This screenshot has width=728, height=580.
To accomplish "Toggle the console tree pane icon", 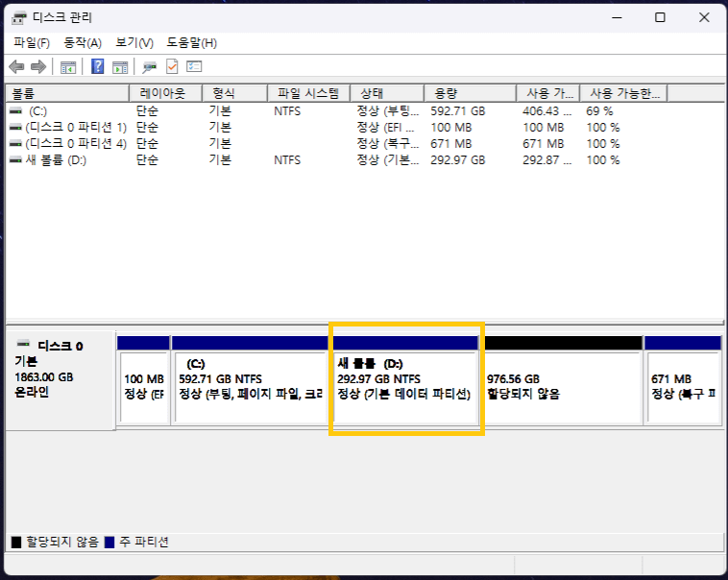I will click(x=68, y=67).
